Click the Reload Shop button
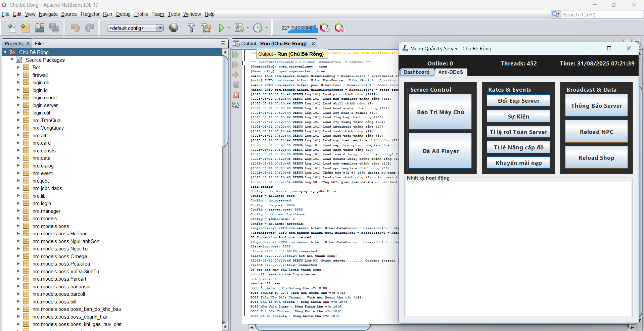644x331 pixels. 597,158
